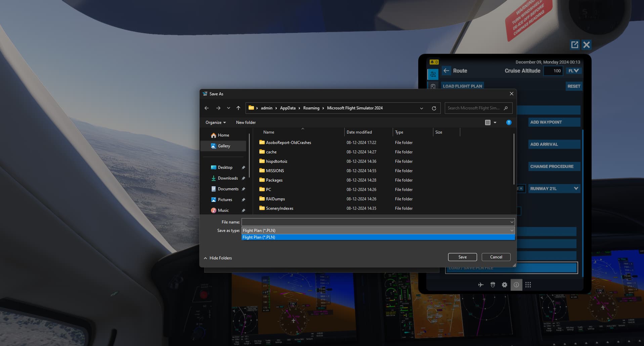
Task: Click the yellow notifications bell badge
Action: (x=434, y=62)
